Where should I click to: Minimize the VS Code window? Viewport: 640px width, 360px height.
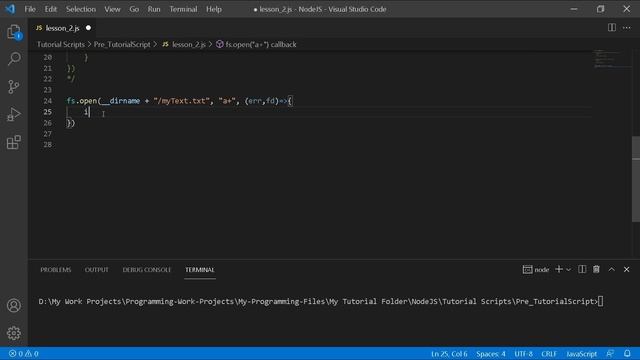574,9
